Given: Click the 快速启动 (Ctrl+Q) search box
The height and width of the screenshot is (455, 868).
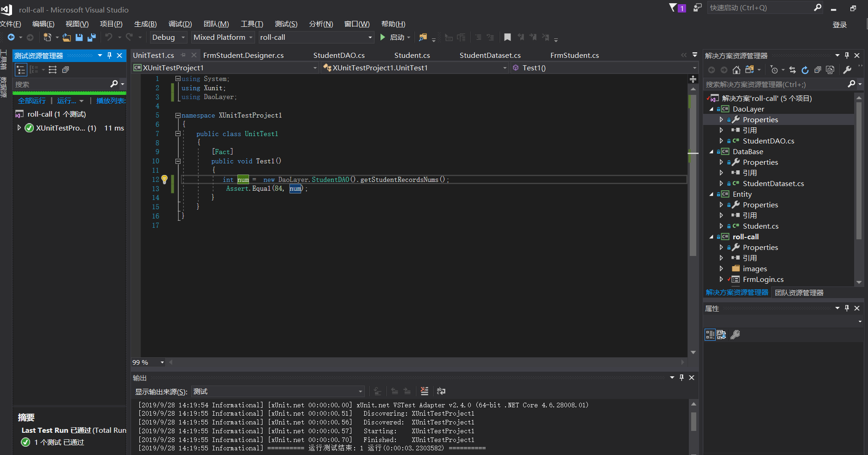Looking at the screenshot, I should 760,8.
